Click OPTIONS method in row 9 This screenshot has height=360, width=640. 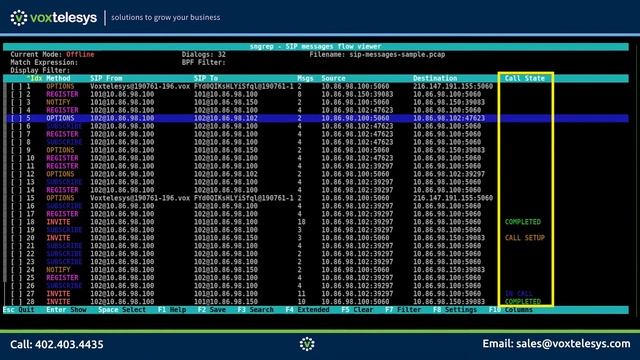[60, 150]
